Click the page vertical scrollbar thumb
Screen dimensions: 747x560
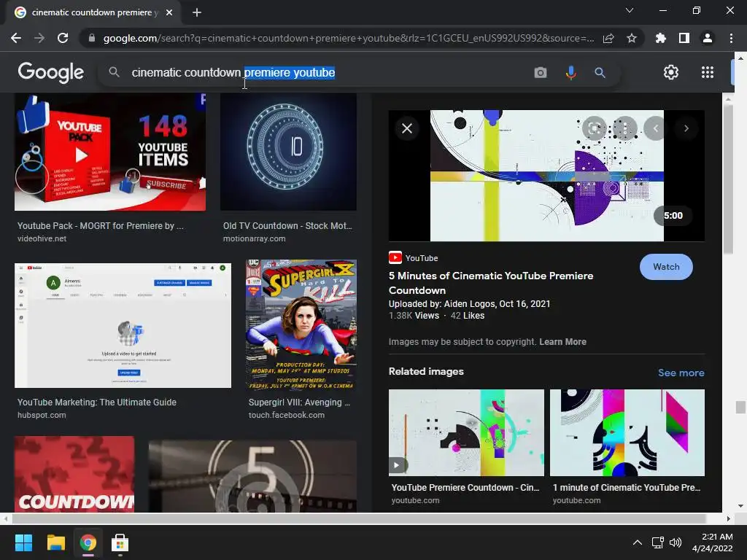point(740,407)
